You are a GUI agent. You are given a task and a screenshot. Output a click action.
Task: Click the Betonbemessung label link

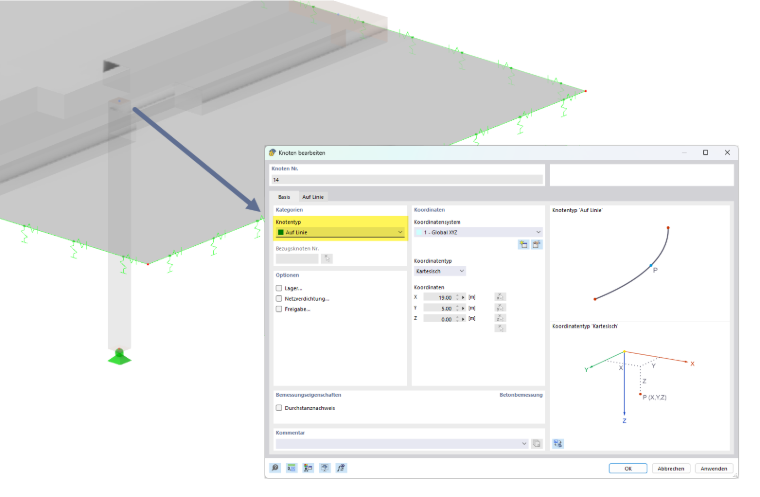(521, 395)
